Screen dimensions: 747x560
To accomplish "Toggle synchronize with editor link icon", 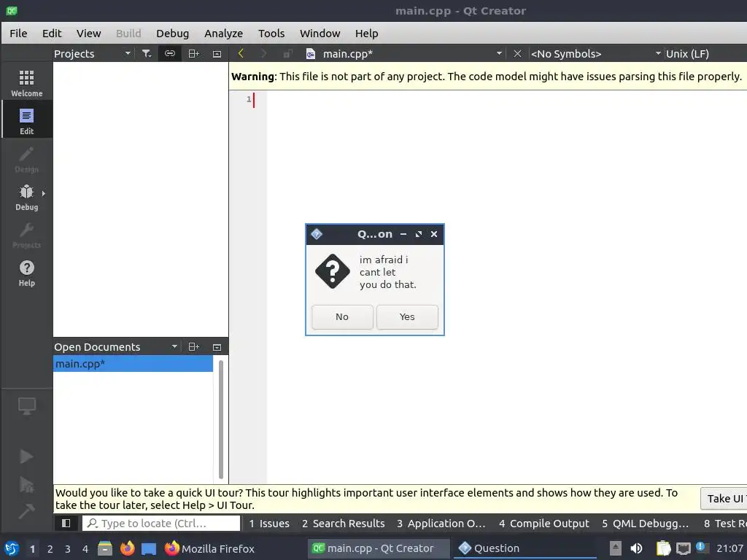I will tap(169, 54).
